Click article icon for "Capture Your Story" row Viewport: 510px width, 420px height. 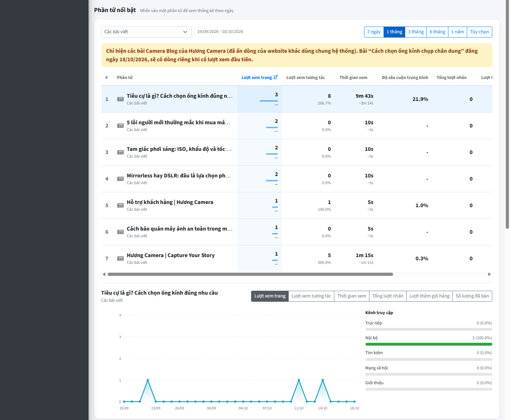click(x=120, y=259)
